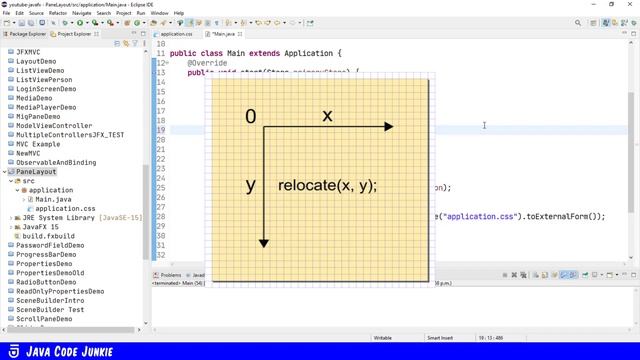The height and width of the screenshot is (360, 640).
Task: Maximize the editor area
Action: (633, 34)
